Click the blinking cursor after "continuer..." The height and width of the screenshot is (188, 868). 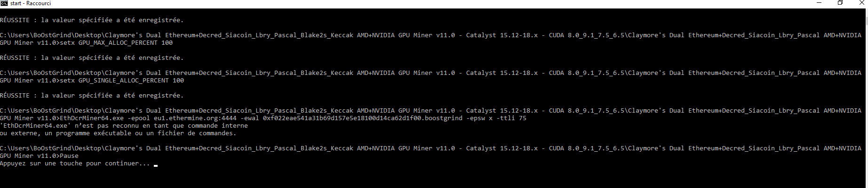(156, 165)
